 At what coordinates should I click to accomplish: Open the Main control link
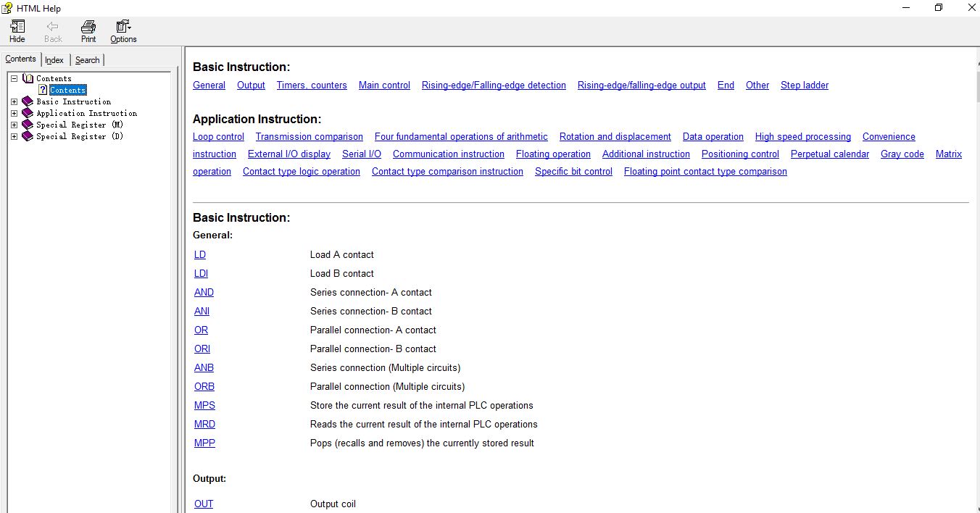384,85
